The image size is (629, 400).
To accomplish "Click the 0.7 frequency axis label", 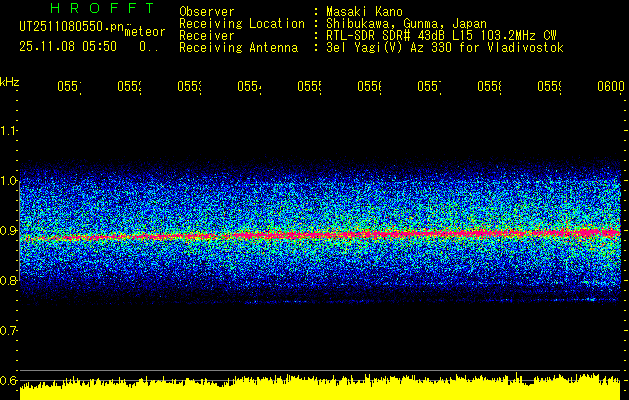I will (x=9, y=331).
